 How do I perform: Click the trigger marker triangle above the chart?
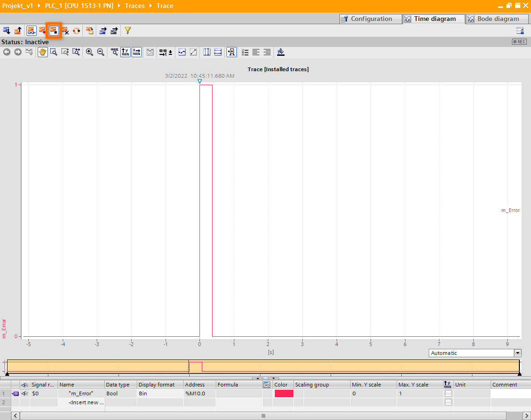199,81
